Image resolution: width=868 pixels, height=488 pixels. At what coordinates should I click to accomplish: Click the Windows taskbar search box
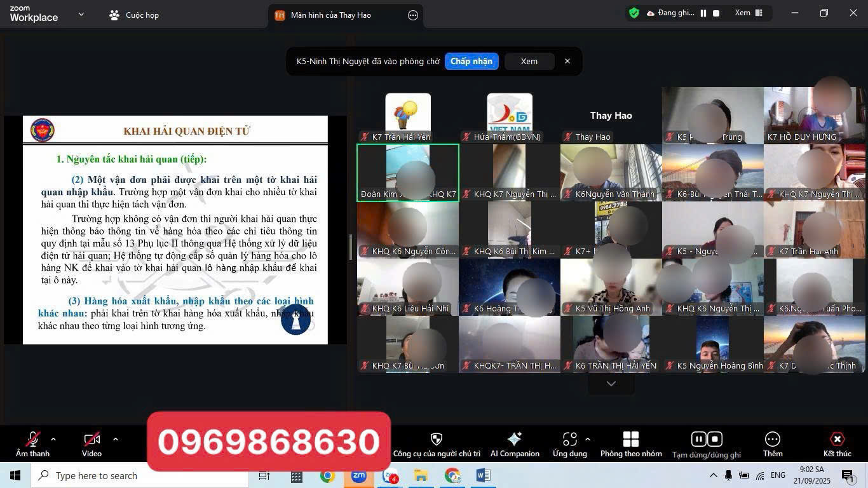pyautogui.click(x=140, y=475)
